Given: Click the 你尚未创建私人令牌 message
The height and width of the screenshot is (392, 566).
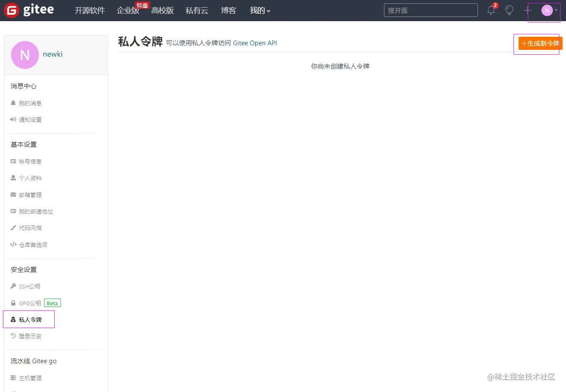Looking at the screenshot, I should pos(340,66).
